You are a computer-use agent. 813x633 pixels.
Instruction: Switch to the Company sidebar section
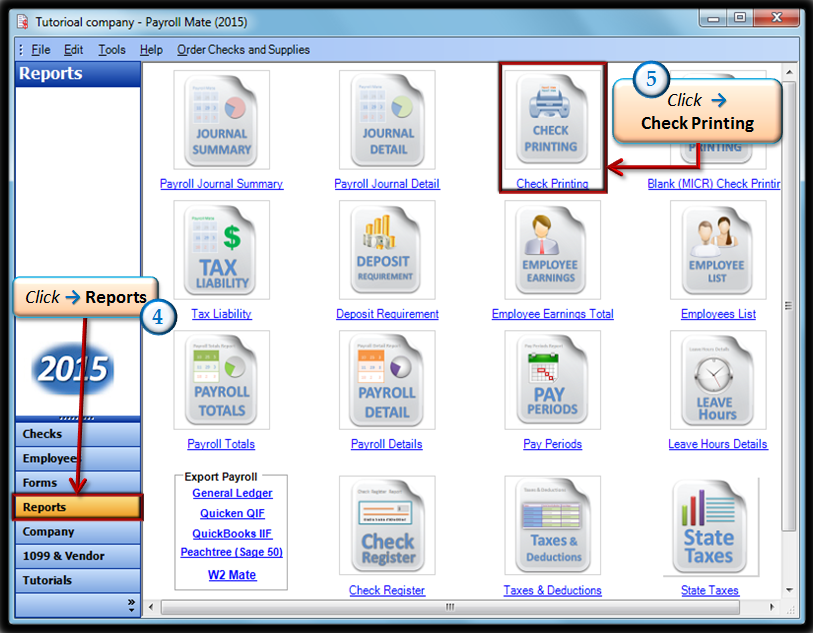(78, 531)
